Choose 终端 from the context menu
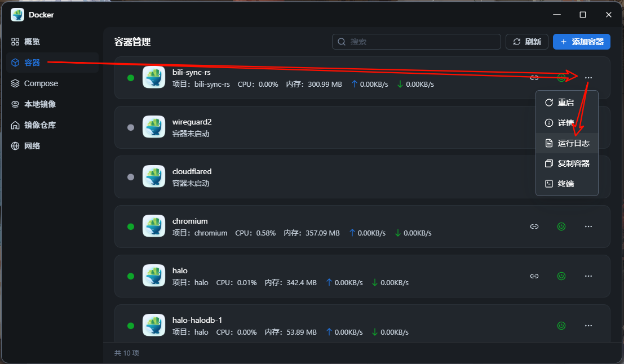The height and width of the screenshot is (364, 624). pyautogui.click(x=567, y=184)
